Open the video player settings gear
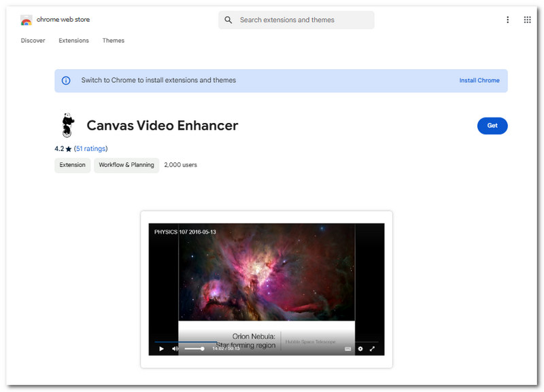This screenshot has width=544, height=392. tap(360, 349)
